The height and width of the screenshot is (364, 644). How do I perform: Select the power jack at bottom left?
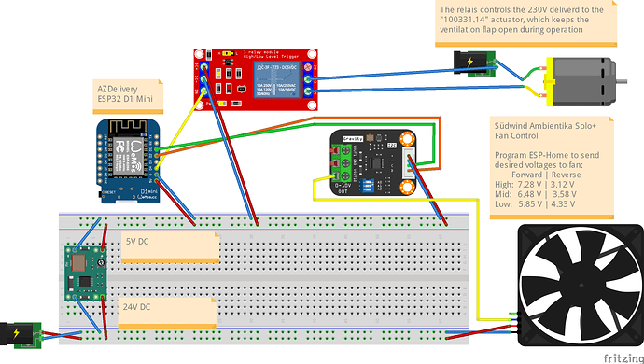coord(21,335)
